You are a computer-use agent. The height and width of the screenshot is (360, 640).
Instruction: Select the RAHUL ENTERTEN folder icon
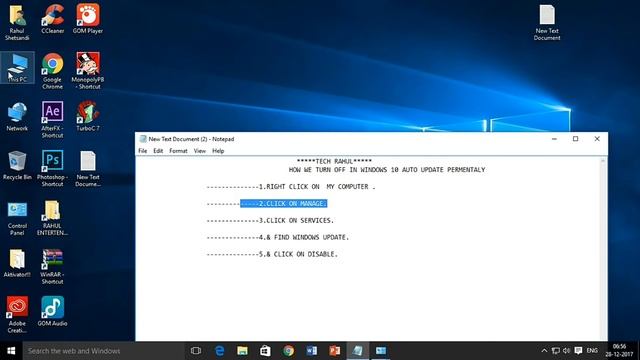[53, 218]
